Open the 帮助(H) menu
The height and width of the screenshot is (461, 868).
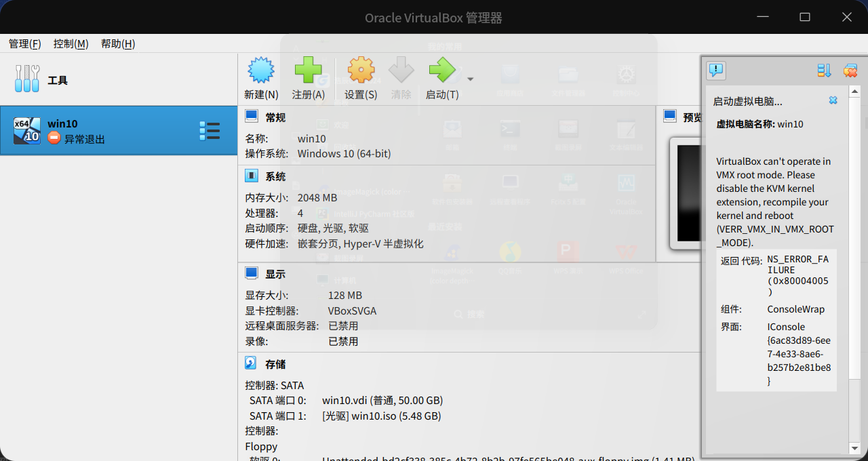118,43
